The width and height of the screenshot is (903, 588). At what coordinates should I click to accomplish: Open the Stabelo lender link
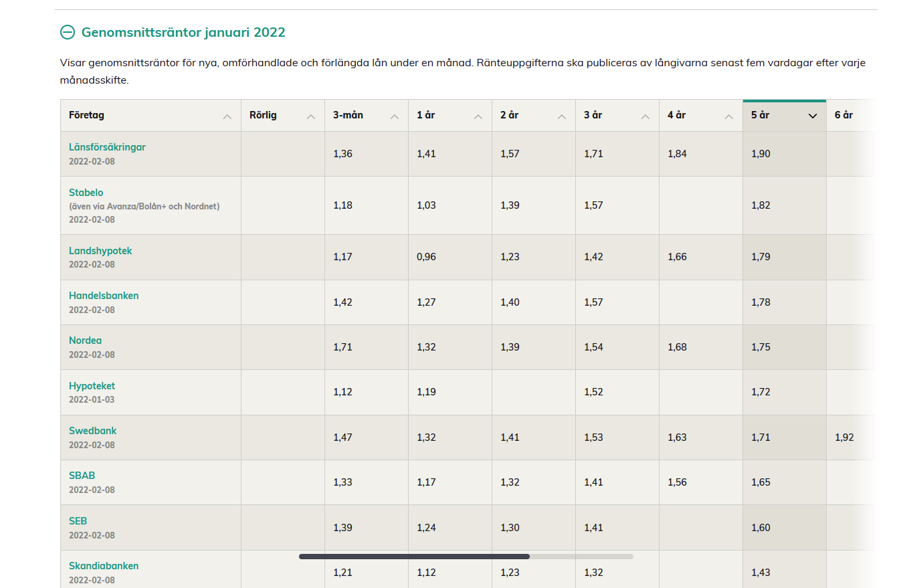[86, 193]
